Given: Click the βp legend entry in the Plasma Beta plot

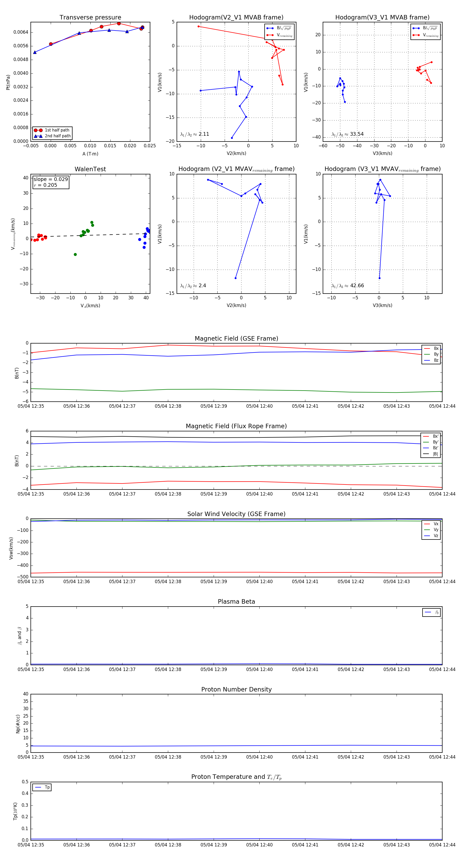Looking at the screenshot, I should pos(431,612).
